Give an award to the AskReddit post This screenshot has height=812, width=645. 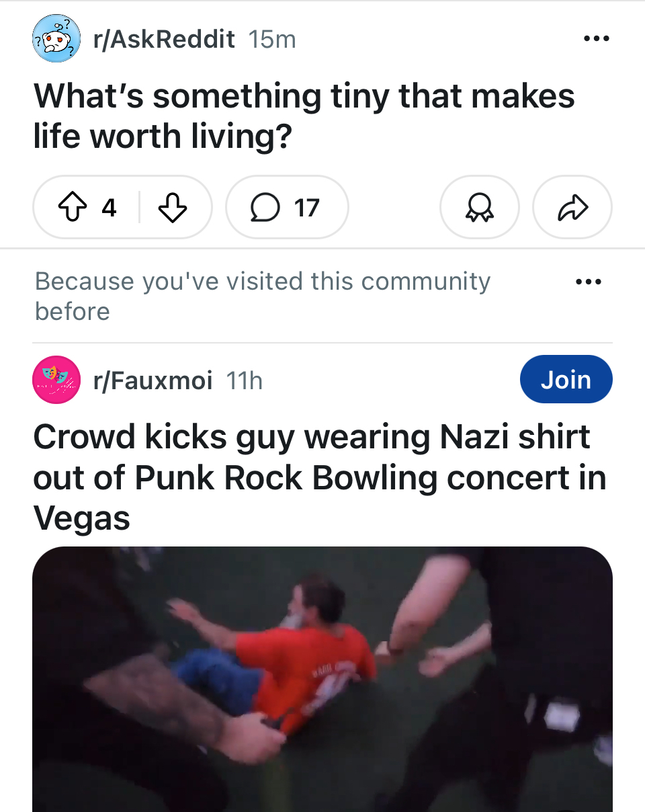click(x=479, y=208)
